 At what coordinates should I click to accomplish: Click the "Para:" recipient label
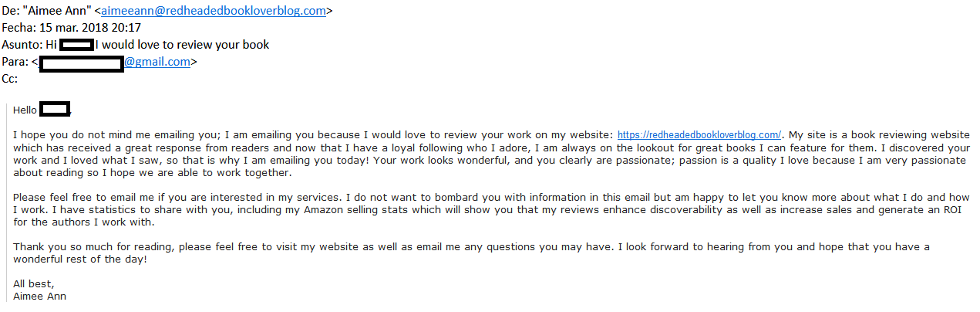click(15, 62)
